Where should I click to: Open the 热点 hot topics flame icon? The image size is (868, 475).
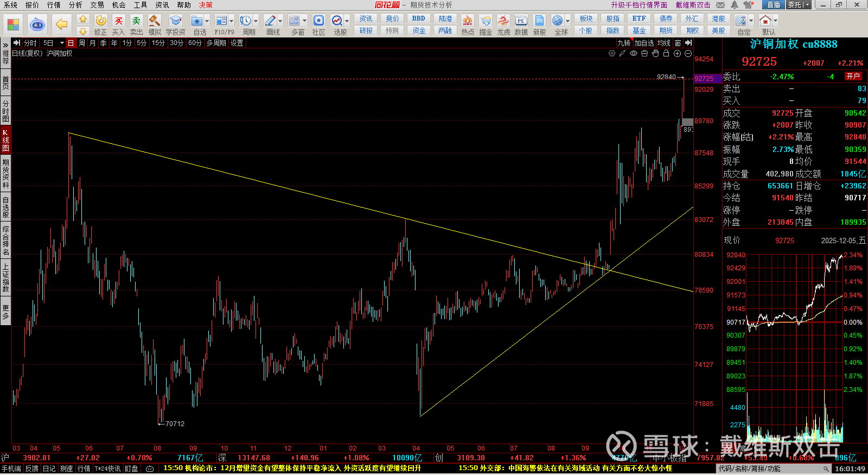point(468,25)
